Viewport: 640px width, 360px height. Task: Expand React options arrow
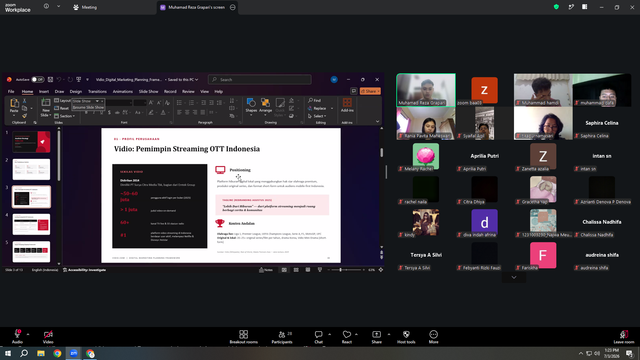(356, 334)
